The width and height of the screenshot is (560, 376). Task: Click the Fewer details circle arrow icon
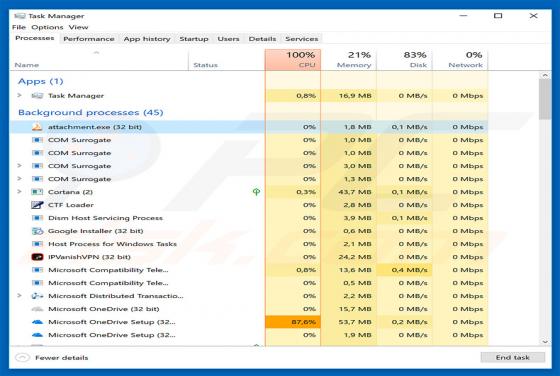[22, 357]
